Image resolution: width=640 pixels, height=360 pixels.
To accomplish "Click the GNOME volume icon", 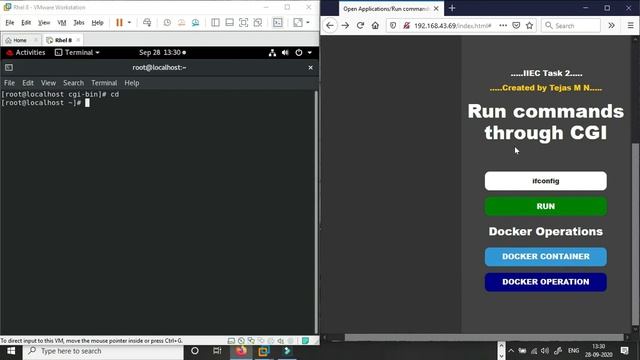I will tap(285, 52).
